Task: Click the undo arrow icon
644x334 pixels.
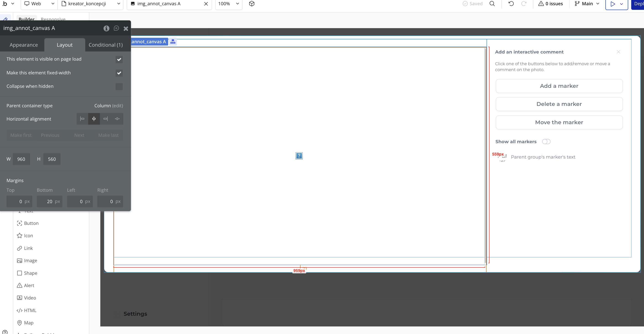Action: (511, 4)
